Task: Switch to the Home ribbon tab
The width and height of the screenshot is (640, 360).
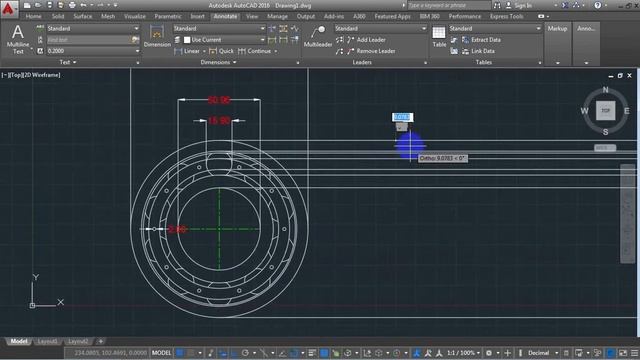Action: (33, 16)
